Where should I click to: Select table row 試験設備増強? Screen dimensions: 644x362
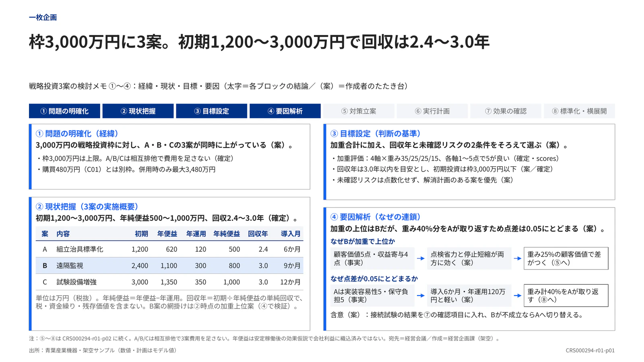[x=169, y=282]
